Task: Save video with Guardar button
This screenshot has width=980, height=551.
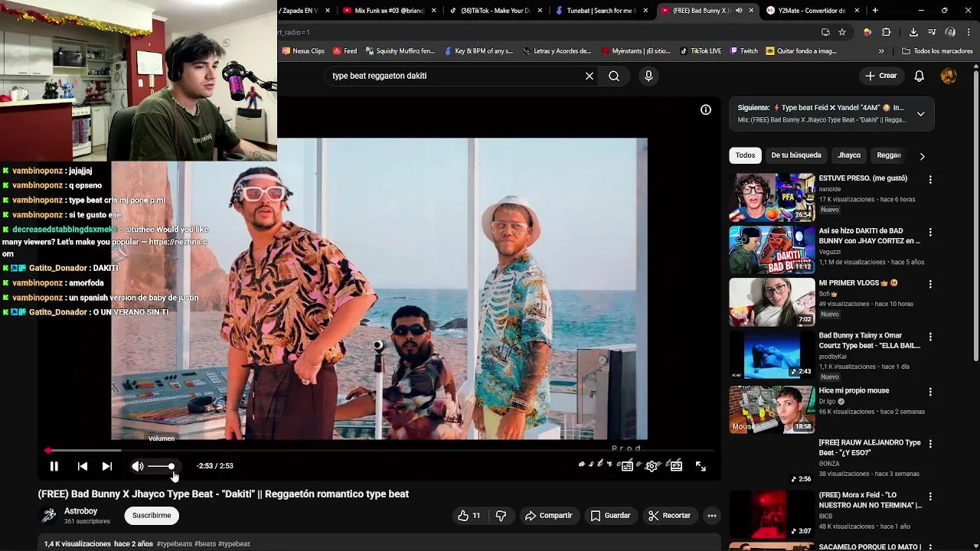Action: click(x=610, y=516)
